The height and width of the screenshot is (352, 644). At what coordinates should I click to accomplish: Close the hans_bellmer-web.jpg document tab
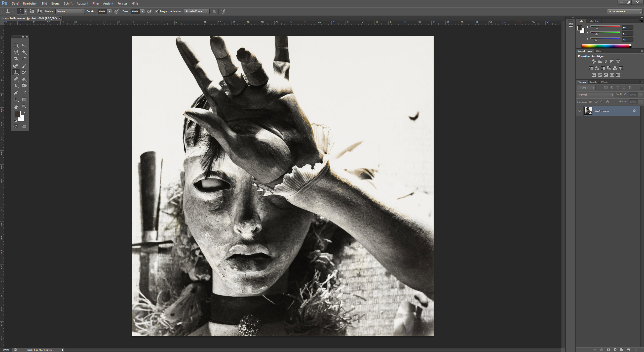click(x=60, y=18)
